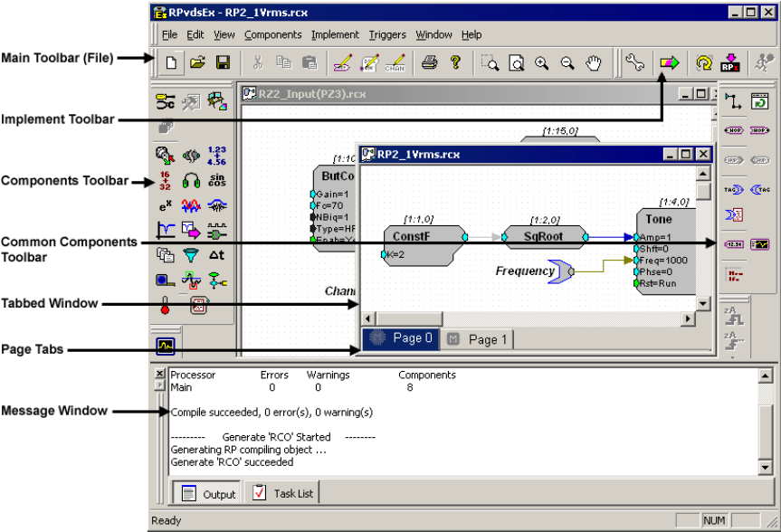Select the delta t timing component icon
This screenshot has height=532, width=781.
(x=216, y=255)
